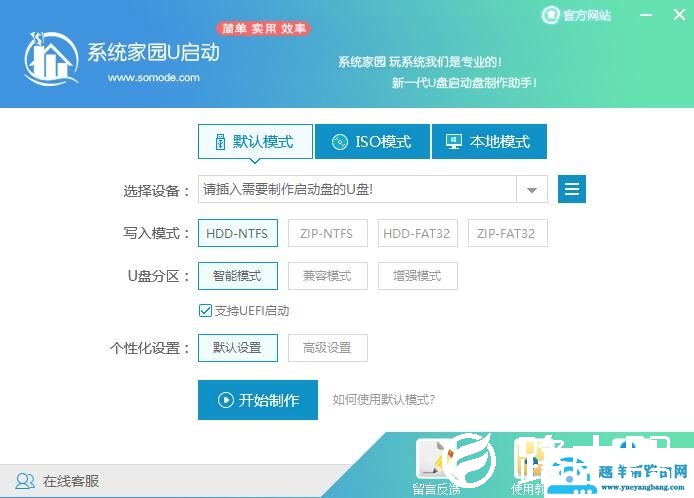Click the monitor icon in 本地模式 tab

(454, 142)
